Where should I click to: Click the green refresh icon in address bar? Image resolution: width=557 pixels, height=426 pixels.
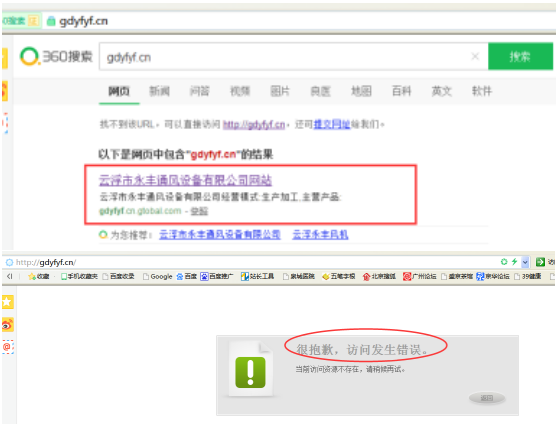coord(504,262)
